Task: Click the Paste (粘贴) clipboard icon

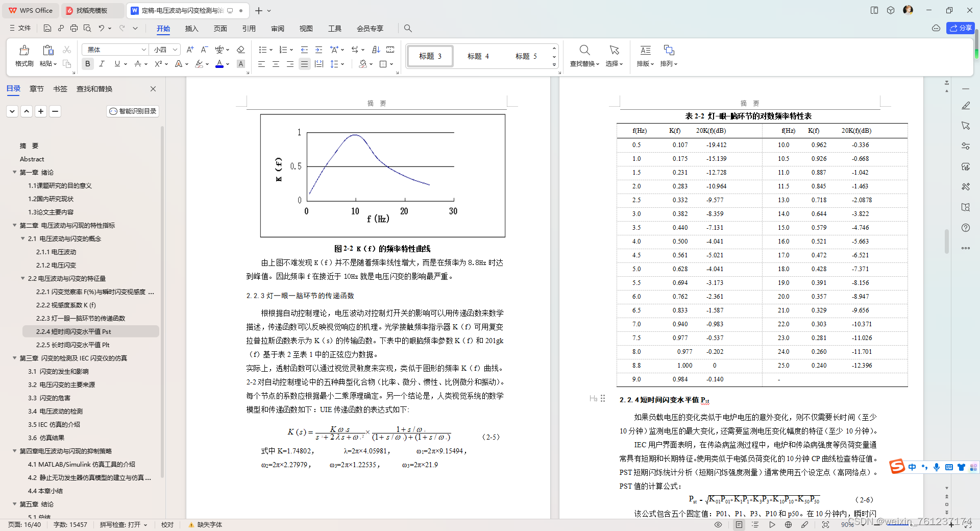Action: click(x=48, y=50)
